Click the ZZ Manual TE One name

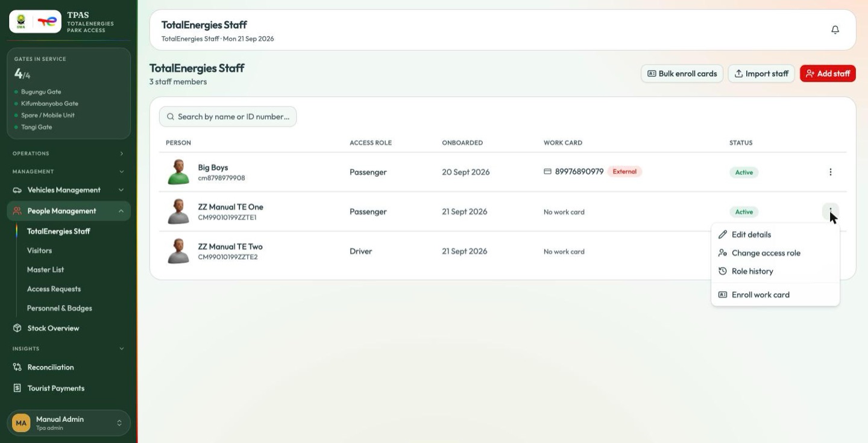coord(230,207)
